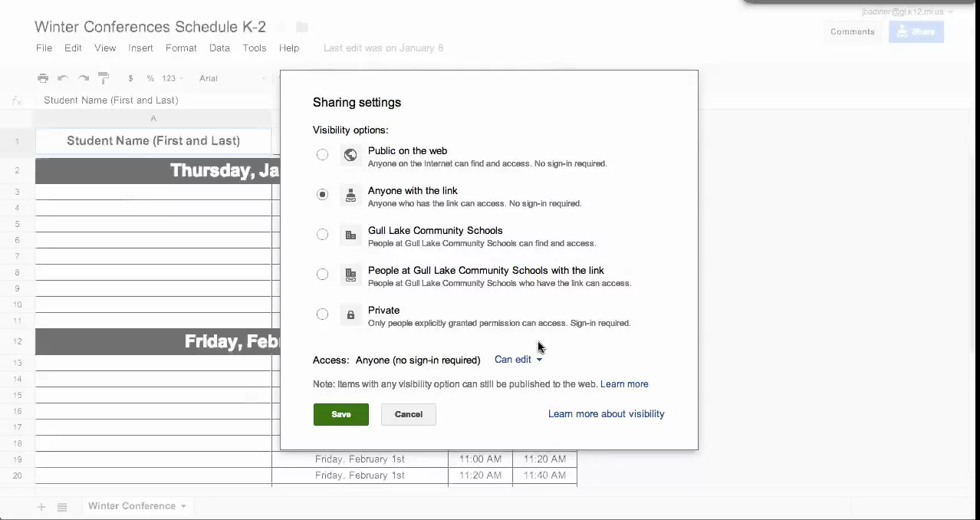Screen dimensions: 980x520
Task: Apply currency format with dollar sign icon
Action: point(131,78)
